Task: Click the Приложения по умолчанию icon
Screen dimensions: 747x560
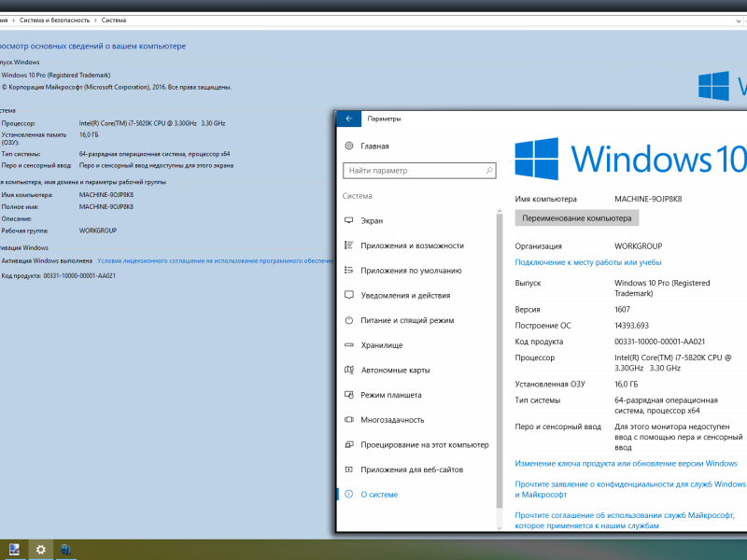Action: pyautogui.click(x=348, y=270)
